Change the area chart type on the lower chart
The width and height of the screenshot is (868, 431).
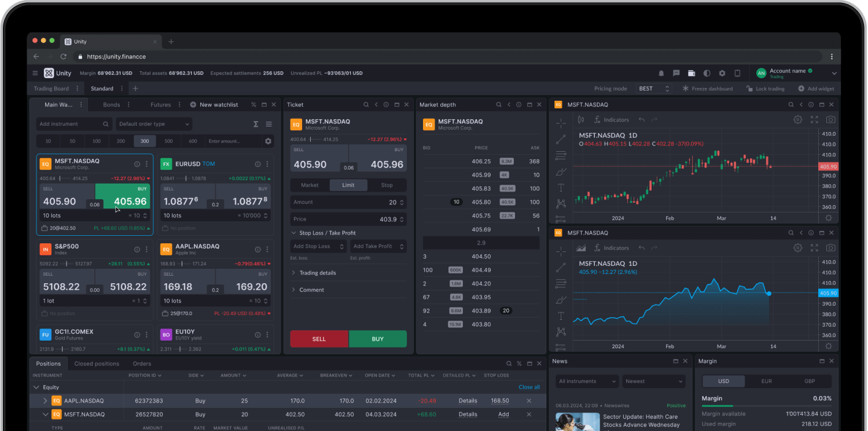click(581, 248)
